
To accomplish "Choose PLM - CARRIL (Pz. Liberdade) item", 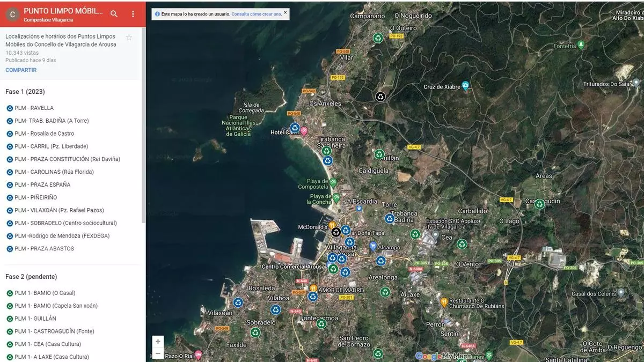I will click(51, 146).
